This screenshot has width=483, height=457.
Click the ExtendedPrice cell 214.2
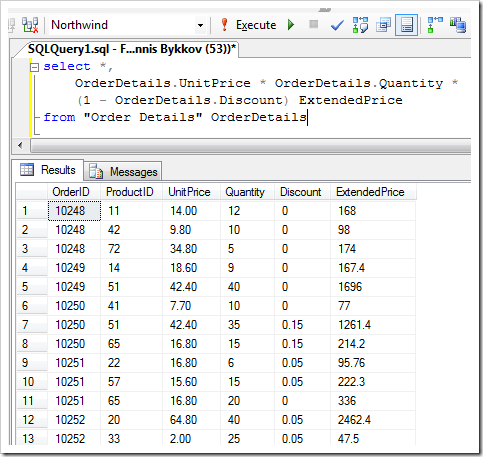coord(373,344)
